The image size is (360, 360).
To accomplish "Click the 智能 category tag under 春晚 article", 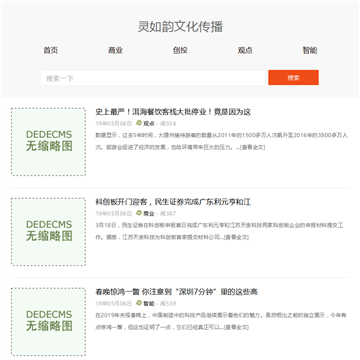I will pyautogui.click(x=149, y=304).
